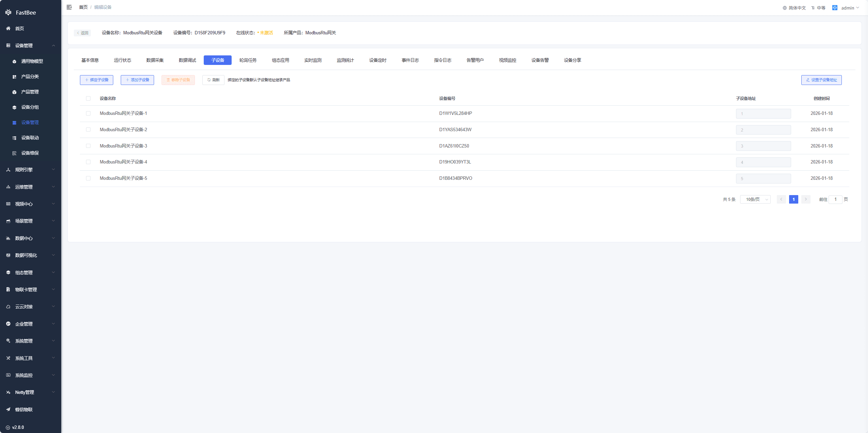This screenshot has height=433, width=868.
Task: Click the 产品管理 cube icon
Action: [x=14, y=92]
